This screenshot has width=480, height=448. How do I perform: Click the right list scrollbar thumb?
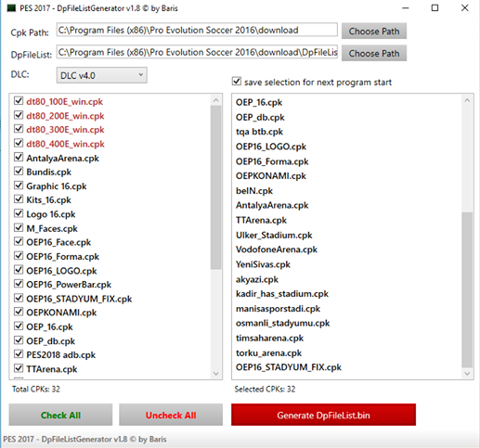pyautogui.click(x=467, y=289)
